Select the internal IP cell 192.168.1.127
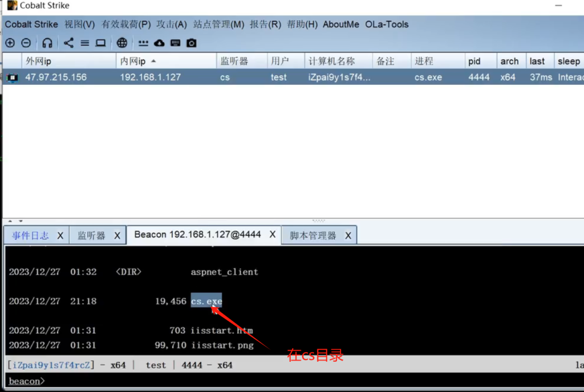This screenshot has height=392, width=584. click(x=150, y=77)
